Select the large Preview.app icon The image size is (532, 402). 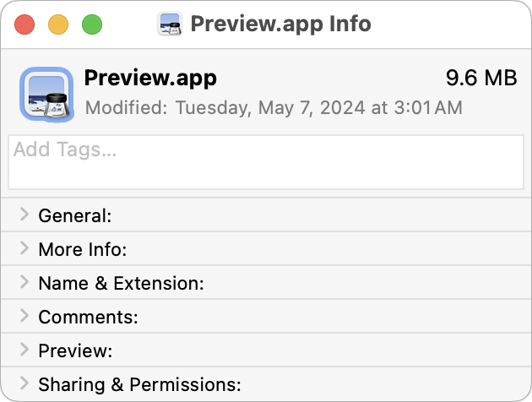point(46,94)
